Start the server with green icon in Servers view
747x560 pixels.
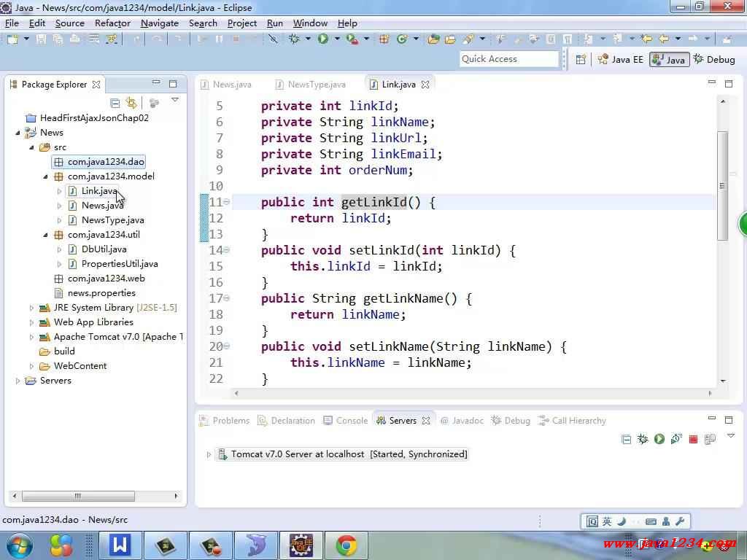coord(659,439)
